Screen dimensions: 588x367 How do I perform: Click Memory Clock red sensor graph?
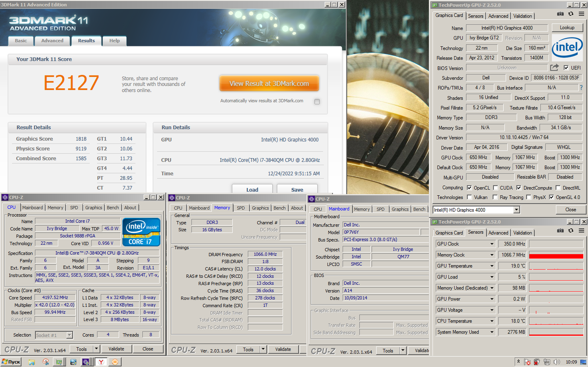coord(556,255)
